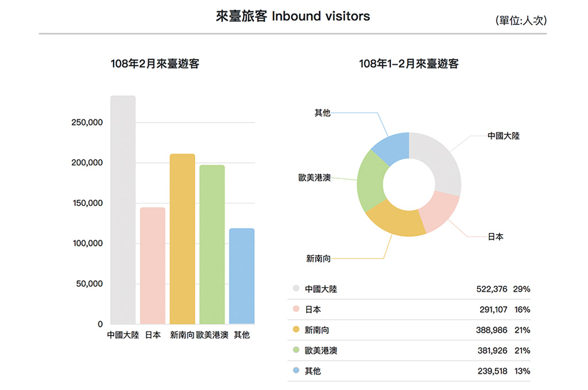Select the 歐美港澳 green bar
Screen dimensions: 588x390
(x=212, y=244)
